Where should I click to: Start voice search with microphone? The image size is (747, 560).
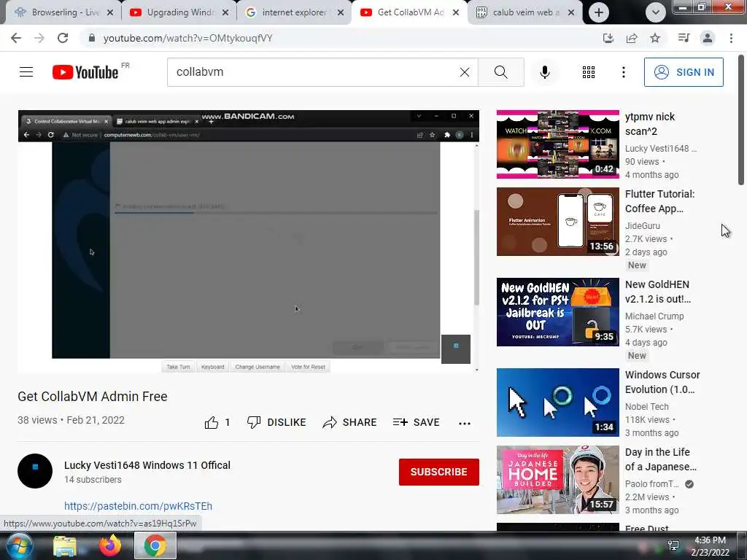(544, 72)
